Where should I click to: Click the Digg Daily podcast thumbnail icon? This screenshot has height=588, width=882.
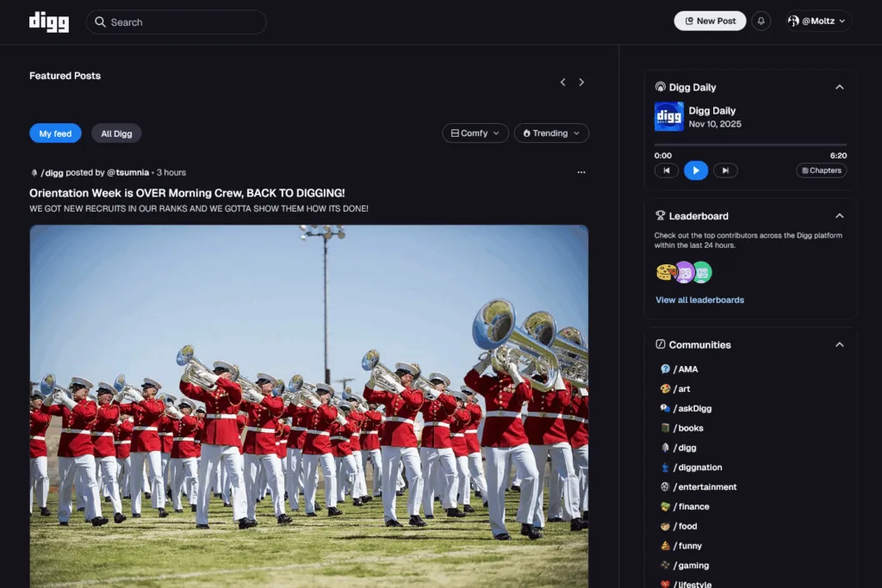pyautogui.click(x=668, y=116)
